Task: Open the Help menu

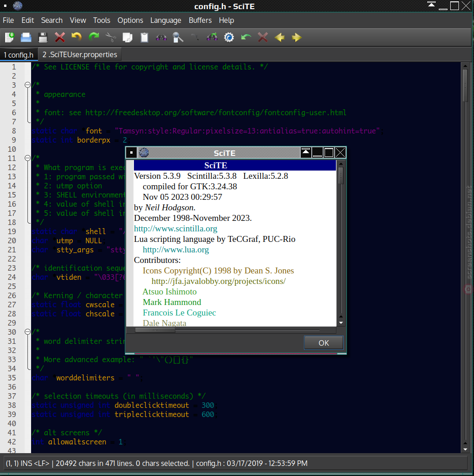Action: tap(226, 20)
